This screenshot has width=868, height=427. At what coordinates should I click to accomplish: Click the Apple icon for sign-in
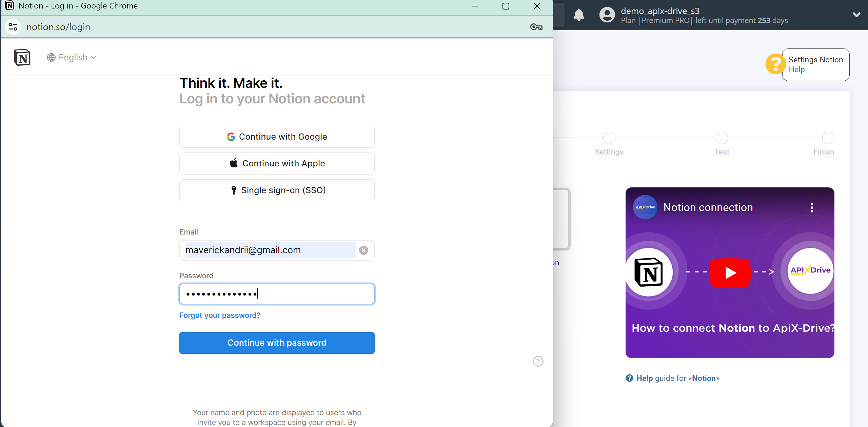click(233, 163)
